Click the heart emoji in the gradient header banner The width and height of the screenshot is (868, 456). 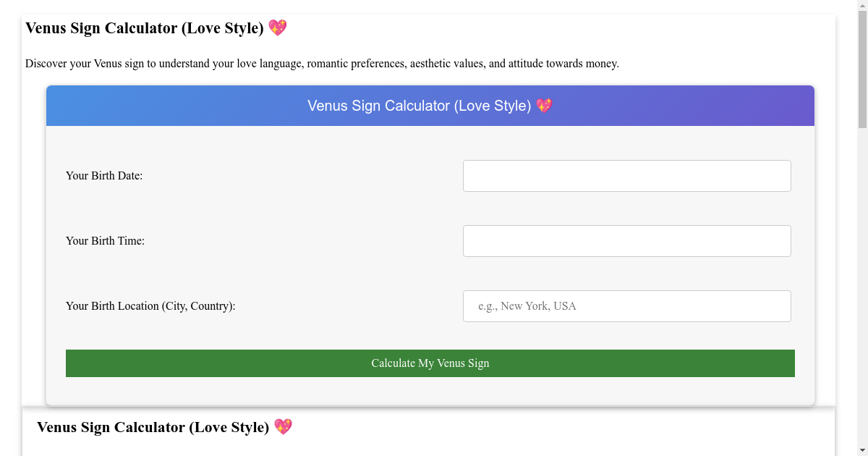tap(544, 106)
